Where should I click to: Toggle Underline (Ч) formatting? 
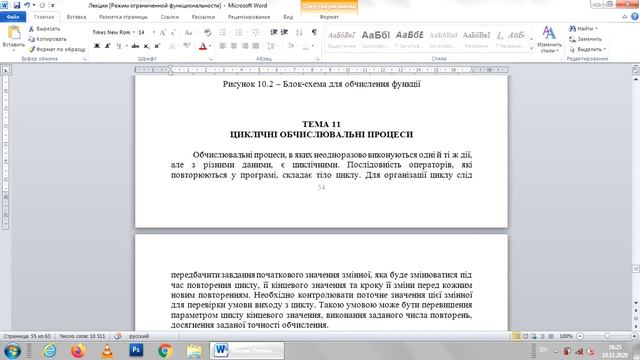[x=119, y=46]
